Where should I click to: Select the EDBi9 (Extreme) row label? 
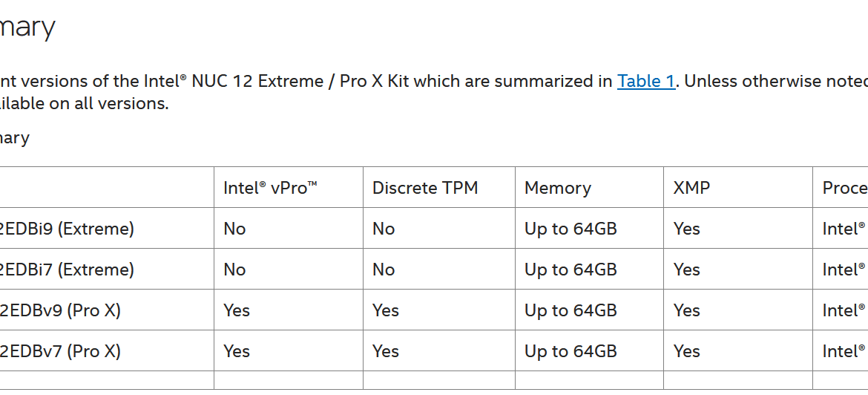pyautogui.click(x=67, y=229)
